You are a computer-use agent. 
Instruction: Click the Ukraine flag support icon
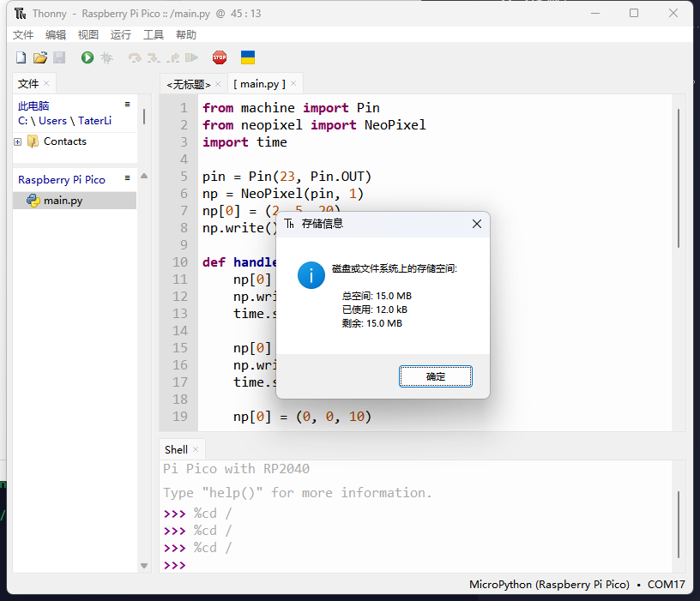248,57
